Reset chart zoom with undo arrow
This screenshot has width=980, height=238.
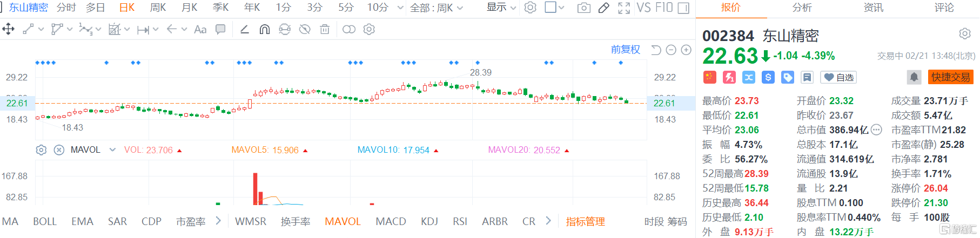pos(656,50)
